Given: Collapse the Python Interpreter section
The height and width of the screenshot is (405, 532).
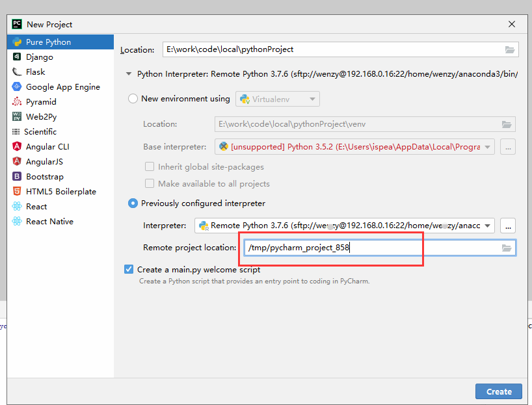Looking at the screenshot, I should tap(129, 73).
